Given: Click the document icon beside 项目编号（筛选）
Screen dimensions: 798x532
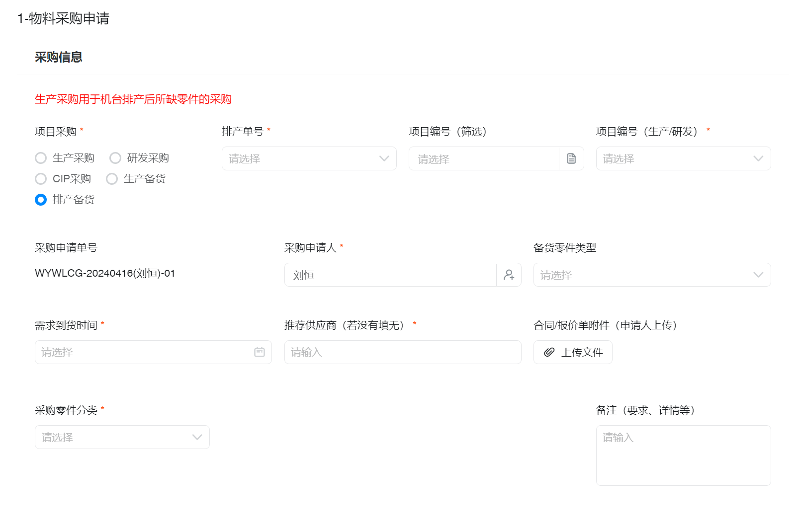Looking at the screenshot, I should (571, 158).
